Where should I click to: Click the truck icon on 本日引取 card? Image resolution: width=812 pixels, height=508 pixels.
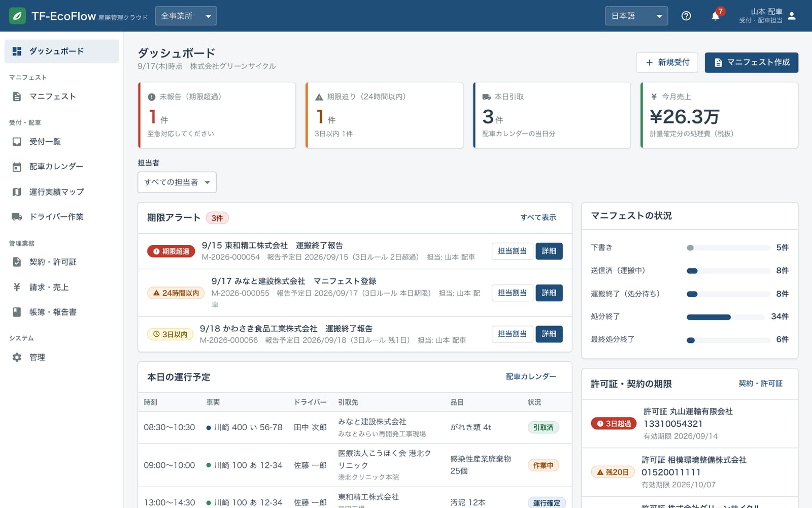click(486, 97)
